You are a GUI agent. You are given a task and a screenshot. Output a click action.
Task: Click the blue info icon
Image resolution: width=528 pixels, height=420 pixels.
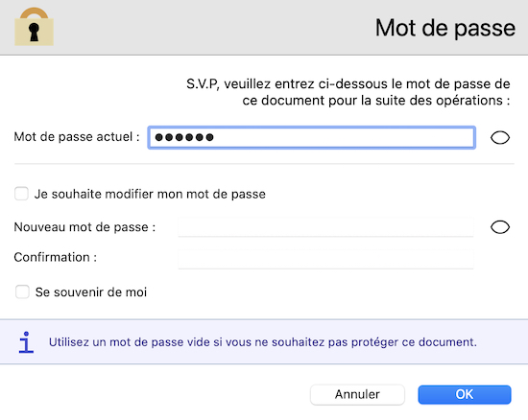(x=26, y=342)
